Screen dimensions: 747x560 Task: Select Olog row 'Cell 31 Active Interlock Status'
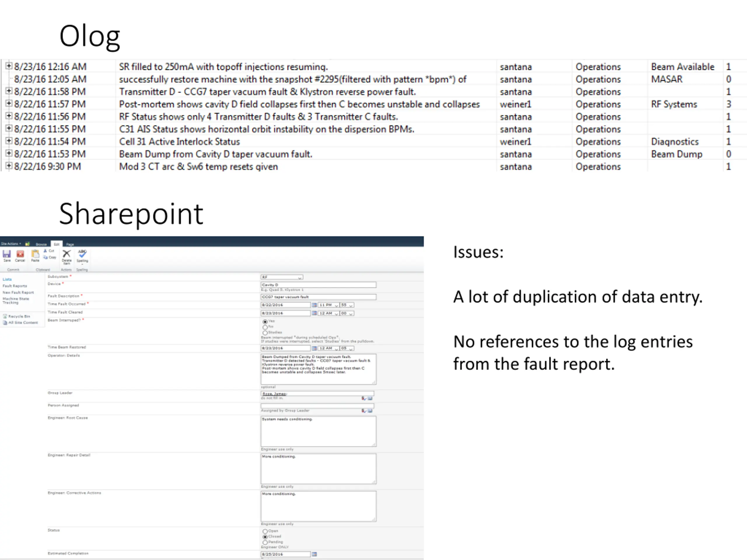pos(179,142)
